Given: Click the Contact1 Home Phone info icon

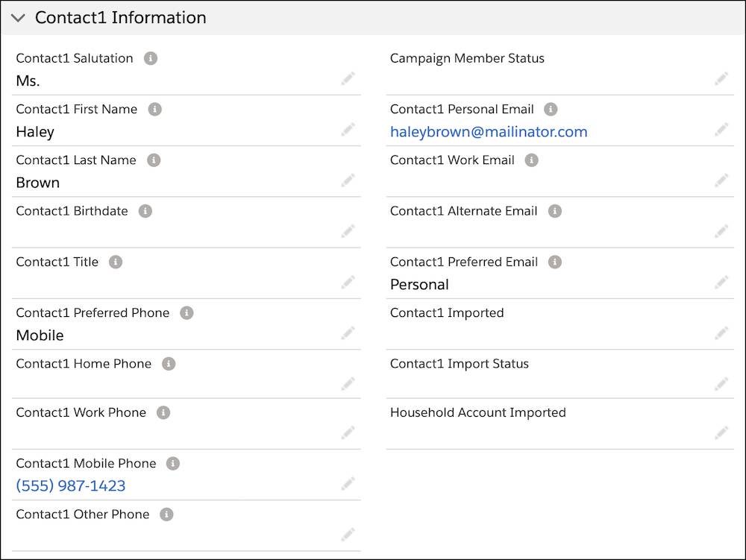Looking at the screenshot, I should tap(169, 364).
